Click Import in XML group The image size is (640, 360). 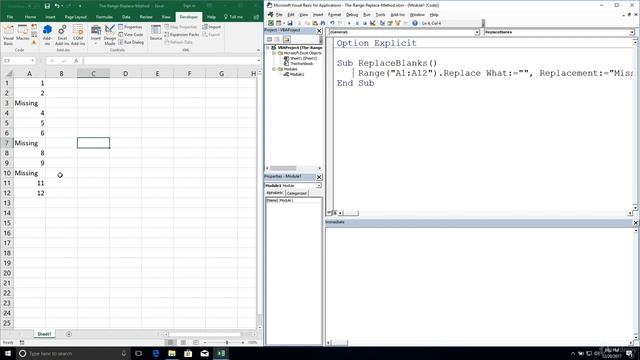coord(212,27)
